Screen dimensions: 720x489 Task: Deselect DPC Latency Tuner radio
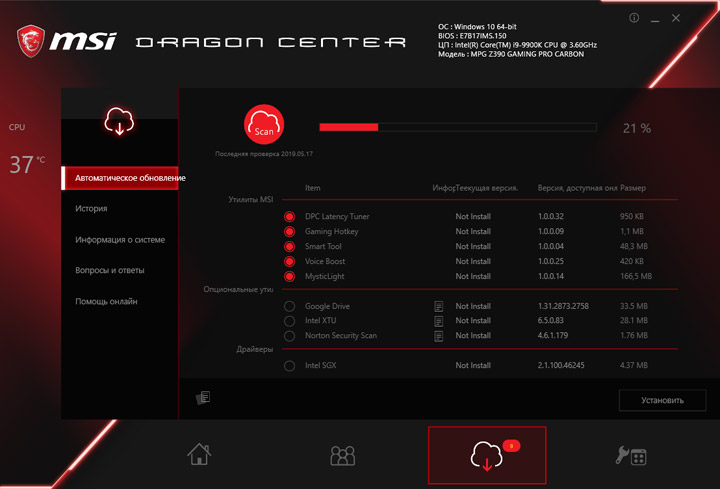pyautogui.click(x=289, y=216)
